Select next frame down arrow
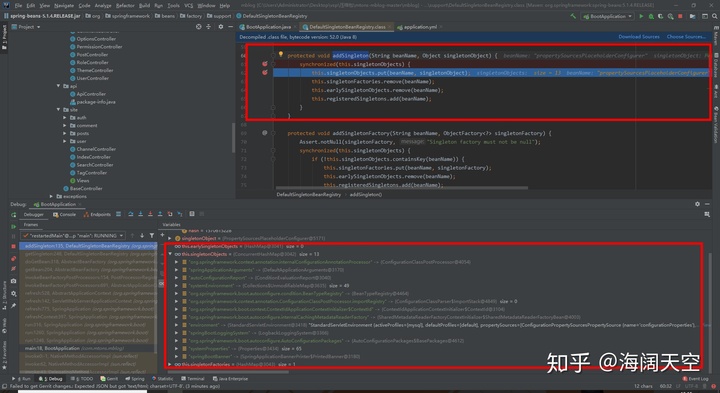This screenshot has width=720, height=393. (x=142, y=236)
